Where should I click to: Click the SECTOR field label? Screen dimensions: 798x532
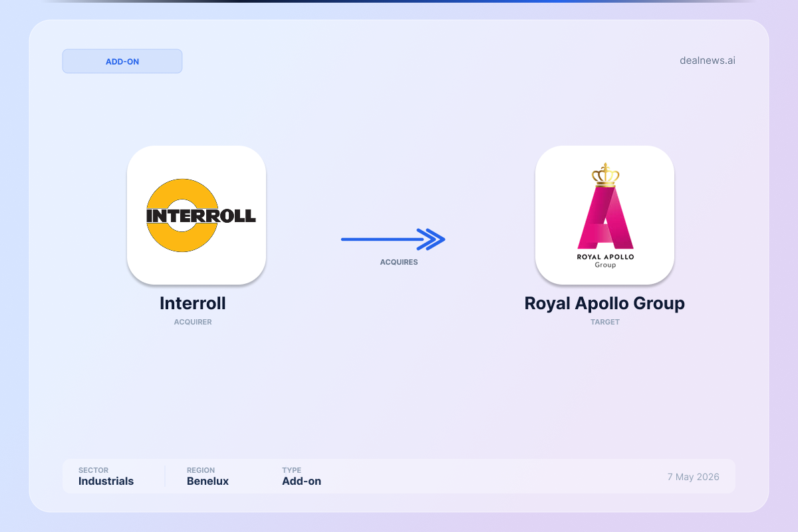point(93,470)
